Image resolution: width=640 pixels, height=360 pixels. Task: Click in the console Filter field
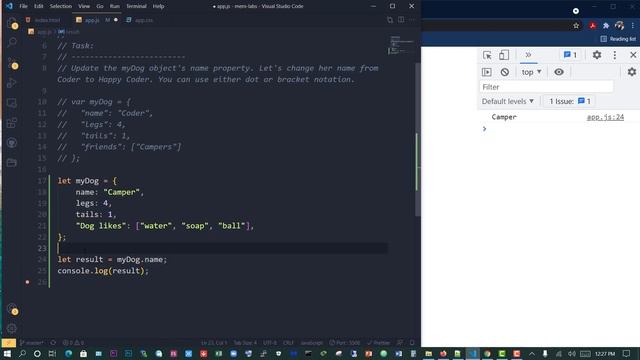[546, 87]
